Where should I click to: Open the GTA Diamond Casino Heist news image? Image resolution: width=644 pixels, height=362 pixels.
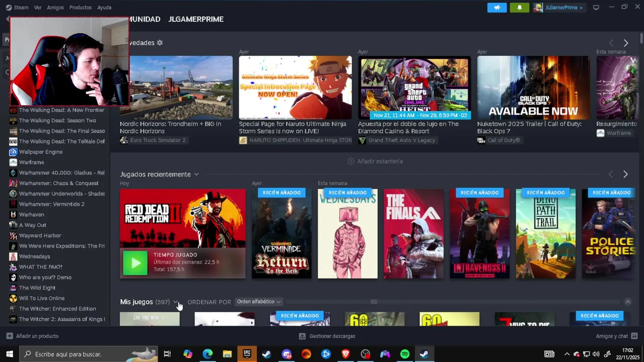[415, 87]
